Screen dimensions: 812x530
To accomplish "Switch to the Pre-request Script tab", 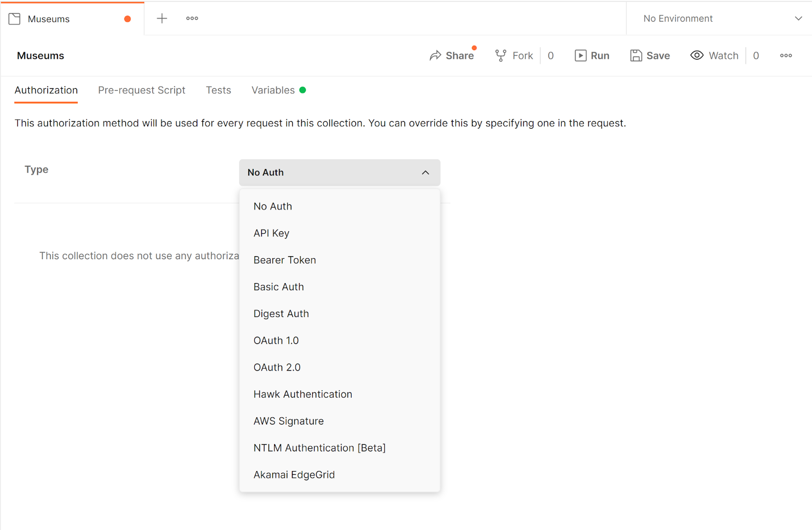I will coord(142,90).
